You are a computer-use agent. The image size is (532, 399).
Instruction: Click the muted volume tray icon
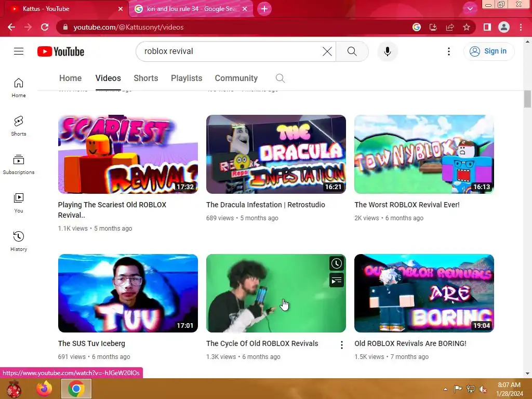coord(483,389)
